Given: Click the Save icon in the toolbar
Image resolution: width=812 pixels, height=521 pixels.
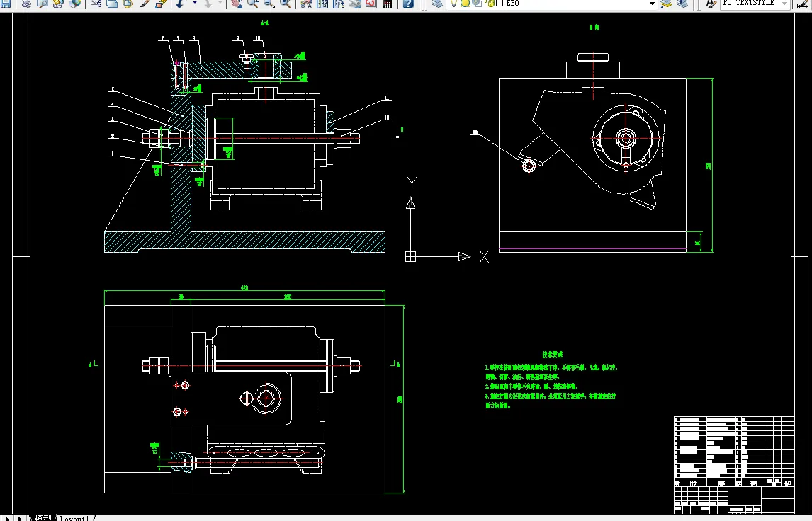Looking at the screenshot, I should pos(6,4).
